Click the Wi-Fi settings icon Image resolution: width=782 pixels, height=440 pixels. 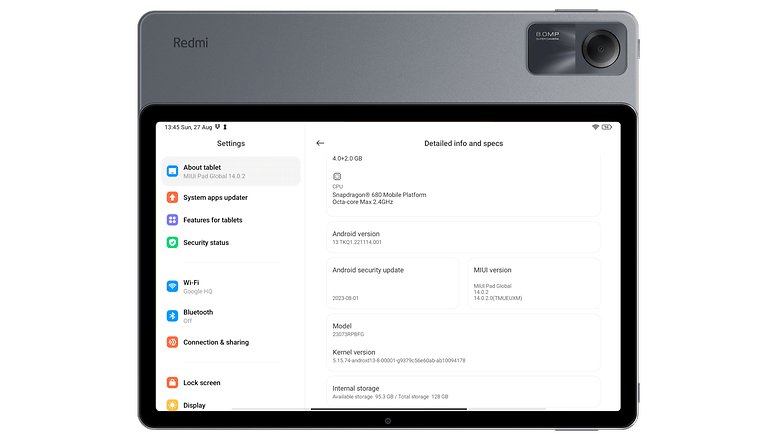point(172,286)
